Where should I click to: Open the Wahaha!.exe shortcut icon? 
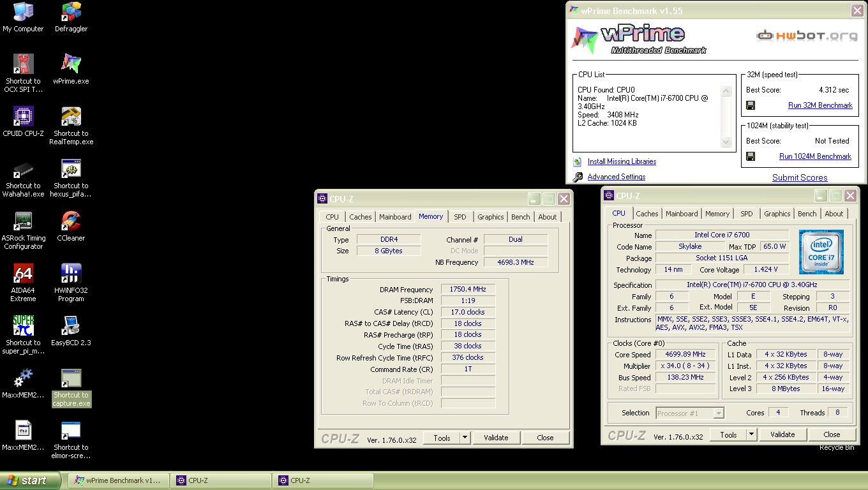point(23,168)
